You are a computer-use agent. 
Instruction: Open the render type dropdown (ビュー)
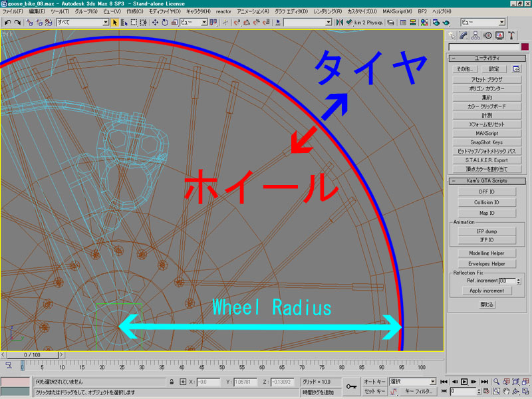pos(483,23)
